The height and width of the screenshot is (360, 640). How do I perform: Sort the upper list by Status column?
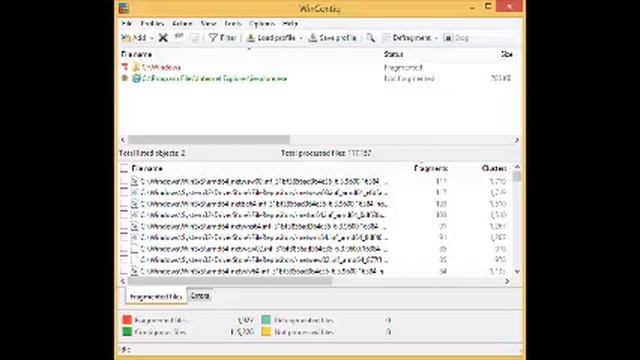tap(393, 54)
